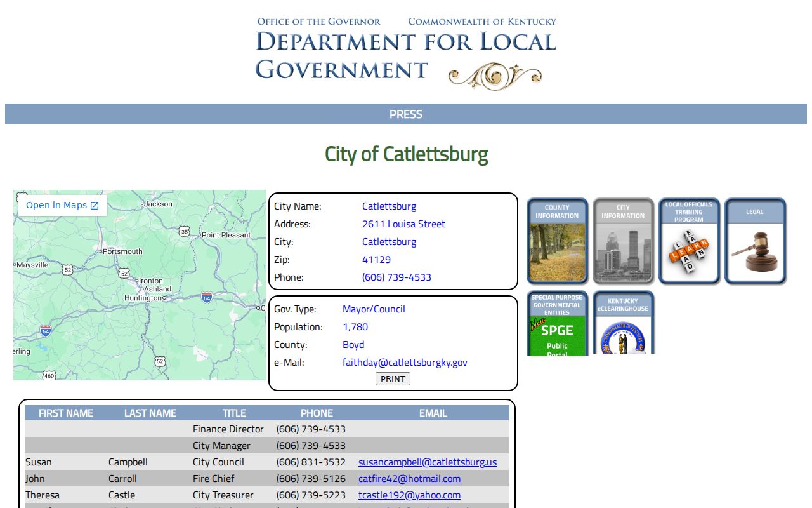Open the Legal gavel tile
Screen dimensions: 812x508
755,241
